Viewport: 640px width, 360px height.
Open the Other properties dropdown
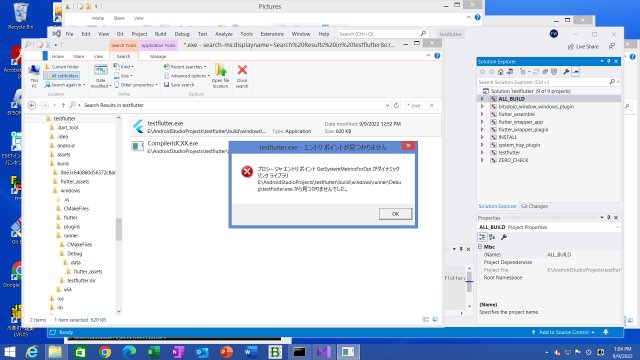[136, 85]
